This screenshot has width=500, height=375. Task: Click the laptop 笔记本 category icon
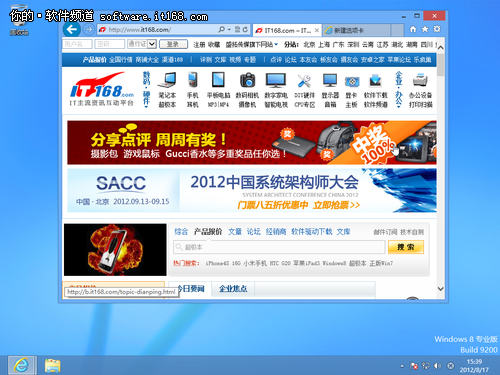(x=167, y=80)
